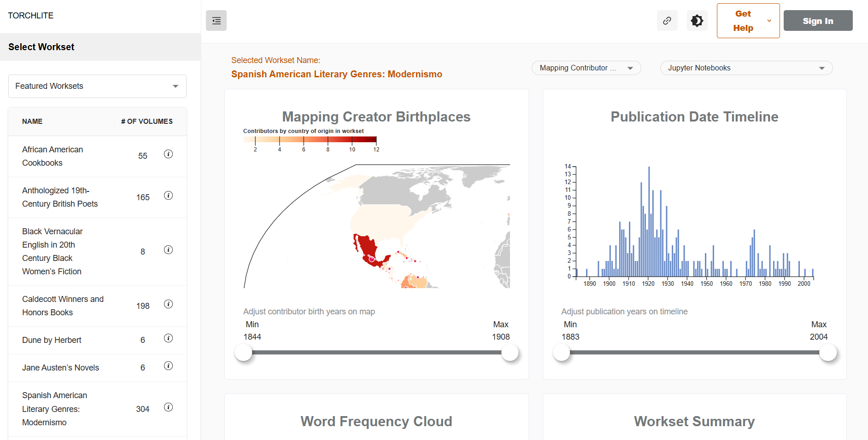Open the Featured Worksets dropdown
Screen dimensions: 868x440
(97, 86)
